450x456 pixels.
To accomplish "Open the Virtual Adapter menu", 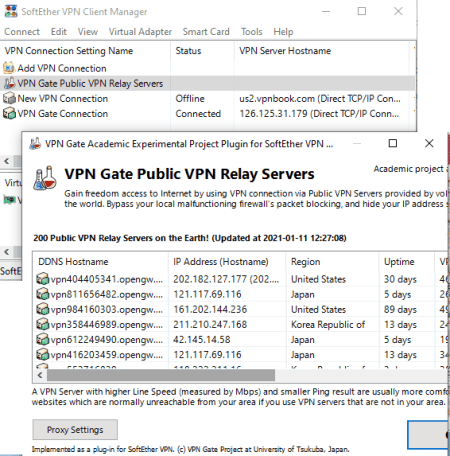I will coord(140,32).
